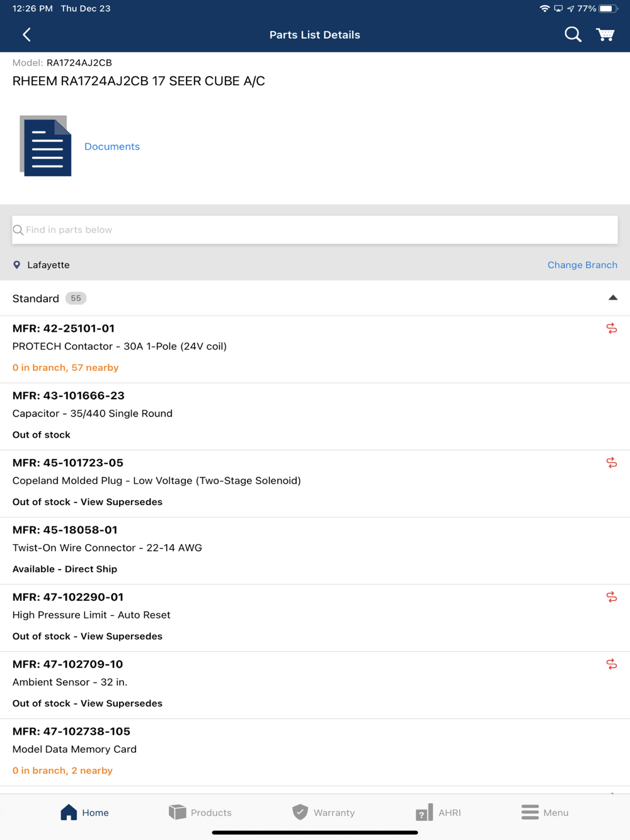Go back using the header chevron
The width and height of the screenshot is (630, 840).
[x=26, y=35]
